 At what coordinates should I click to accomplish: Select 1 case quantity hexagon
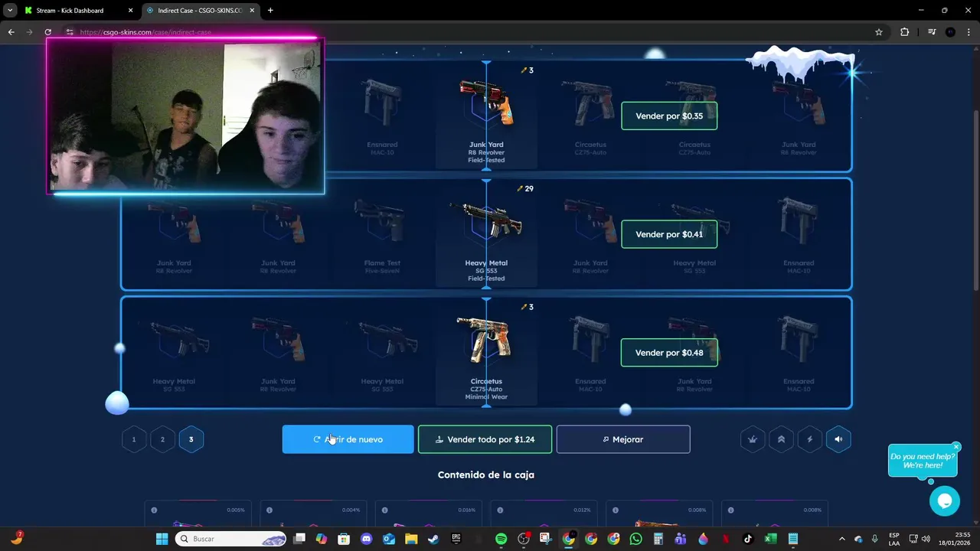coord(134,439)
